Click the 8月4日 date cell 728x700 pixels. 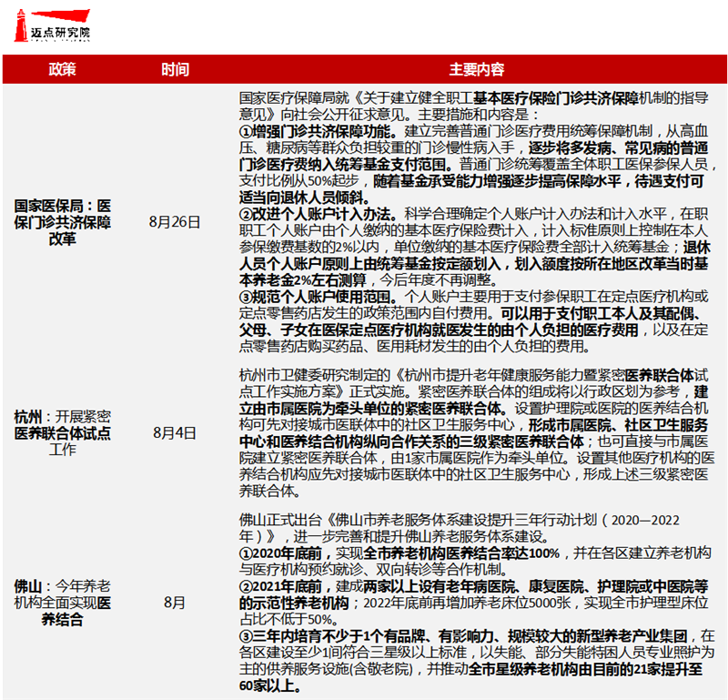pyautogui.click(x=175, y=432)
